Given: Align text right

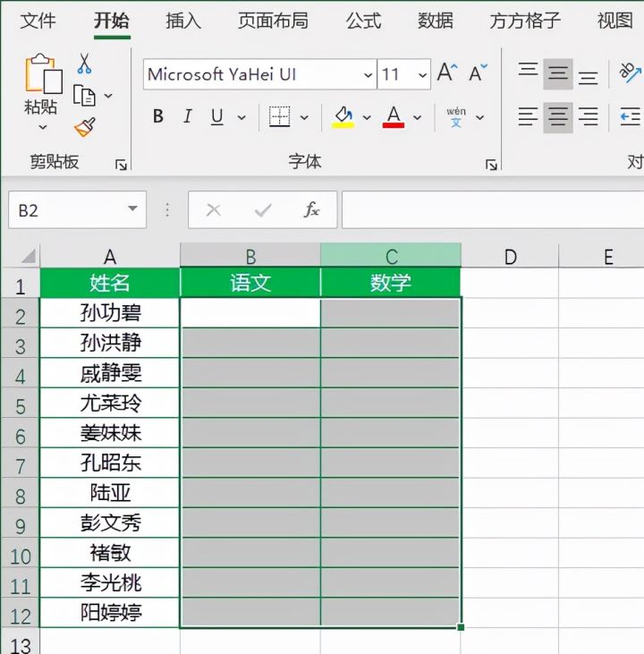Looking at the screenshot, I should (589, 117).
